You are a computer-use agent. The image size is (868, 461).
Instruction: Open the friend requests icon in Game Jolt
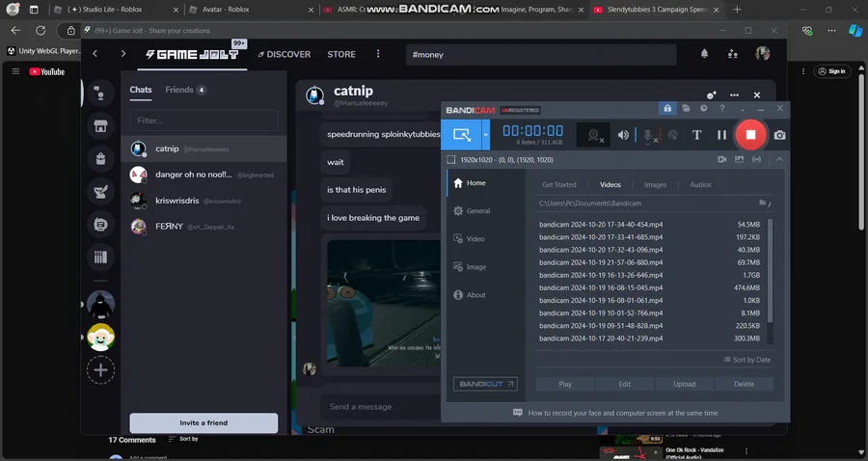[x=732, y=54]
